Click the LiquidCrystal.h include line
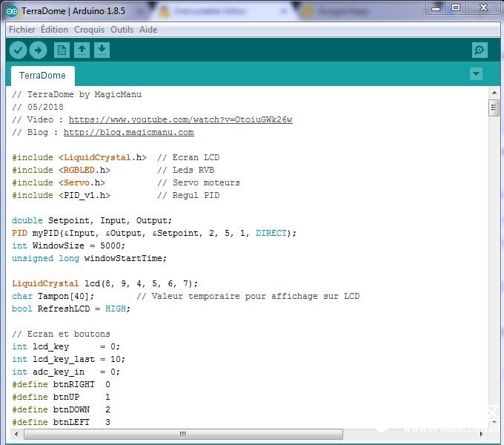This screenshot has height=445, width=504. click(79, 157)
